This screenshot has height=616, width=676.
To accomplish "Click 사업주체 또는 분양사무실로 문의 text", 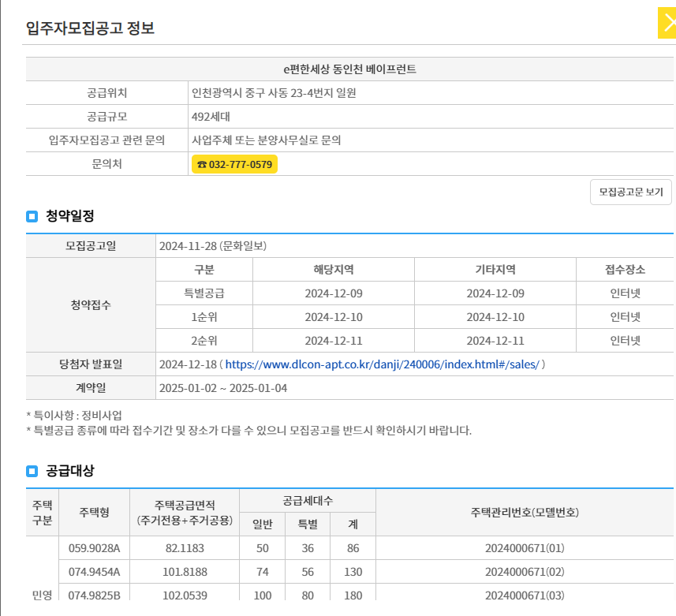I will pyautogui.click(x=267, y=140).
